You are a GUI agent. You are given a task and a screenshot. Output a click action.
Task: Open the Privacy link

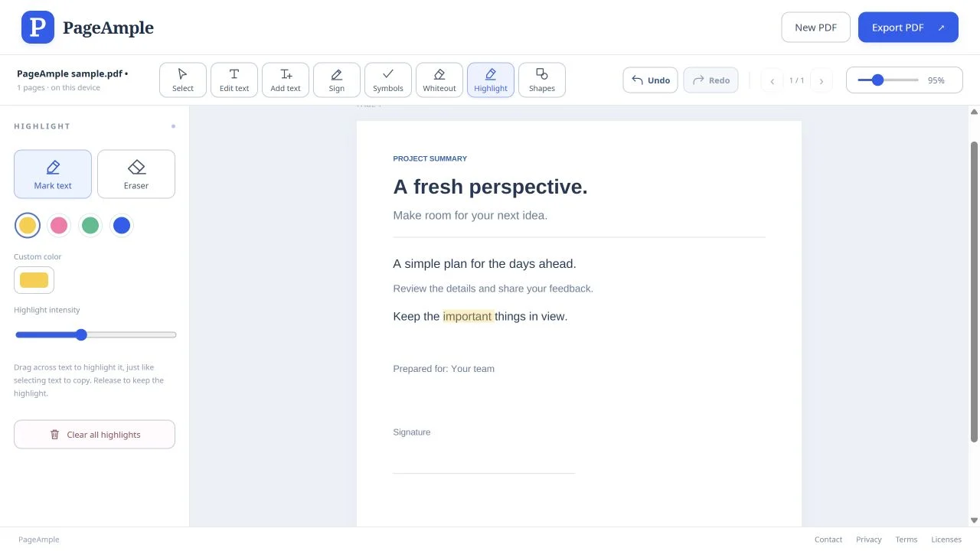(x=869, y=540)
